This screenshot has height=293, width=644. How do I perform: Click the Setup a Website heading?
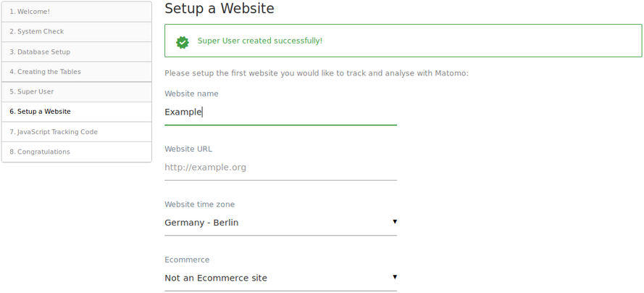coord(219,8)
